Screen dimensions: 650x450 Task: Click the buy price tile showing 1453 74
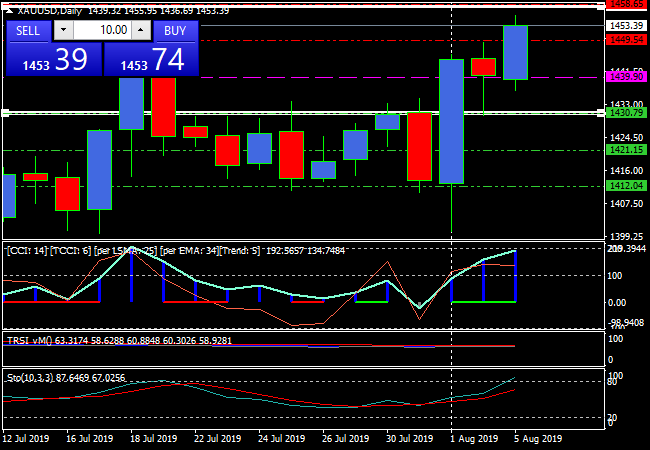[152, 60]
